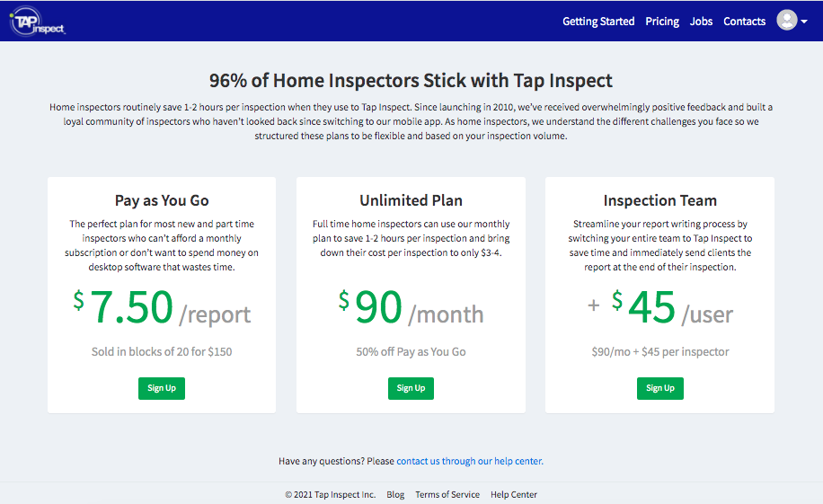This screenshot has height=504, width=823.
Task: Sign up for the Unlimited Plan
Action: (x=411, y=388)
